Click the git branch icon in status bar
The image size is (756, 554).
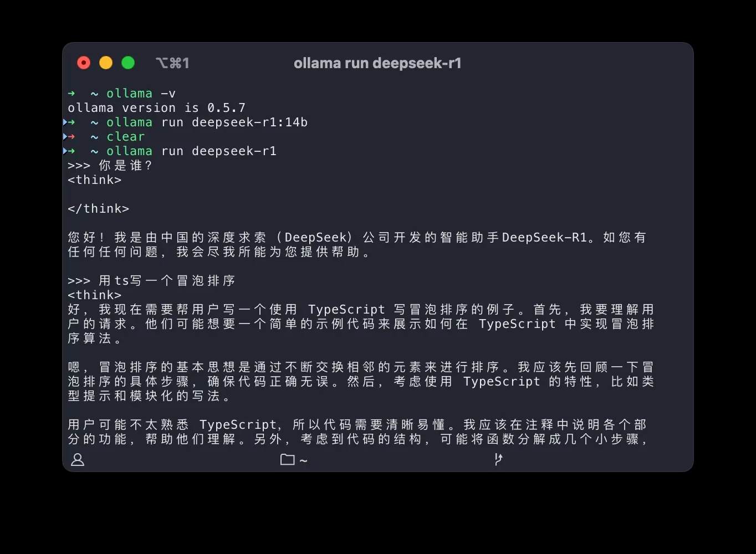498,459
